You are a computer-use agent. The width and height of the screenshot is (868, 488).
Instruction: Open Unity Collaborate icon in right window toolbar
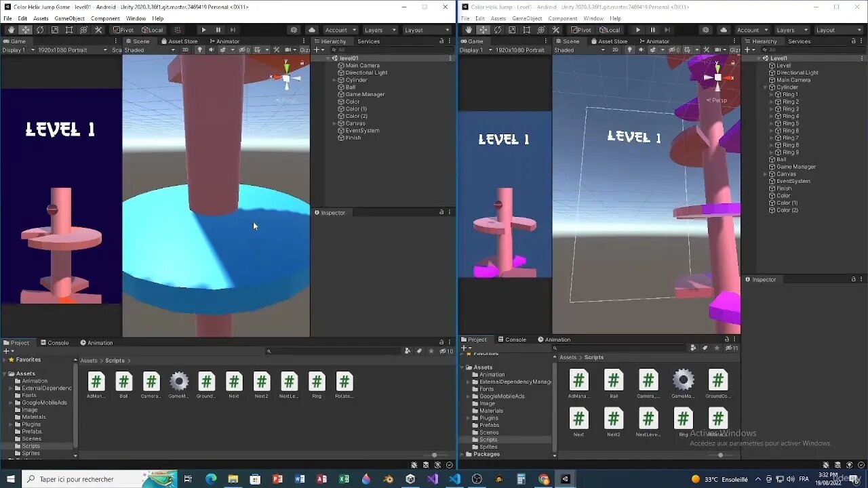point(706,30)
